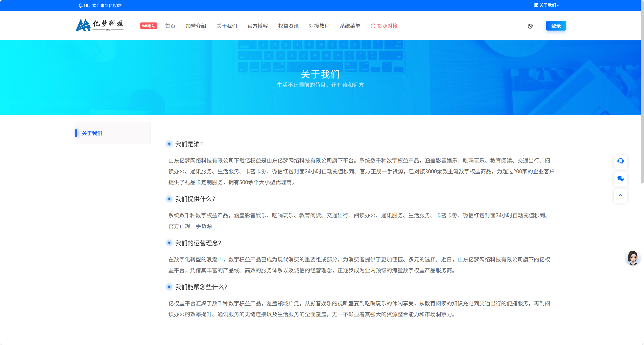Toggle dark mode moon icon
The image size is (644, 345).
pyautogui.click(x=530, y=26)
